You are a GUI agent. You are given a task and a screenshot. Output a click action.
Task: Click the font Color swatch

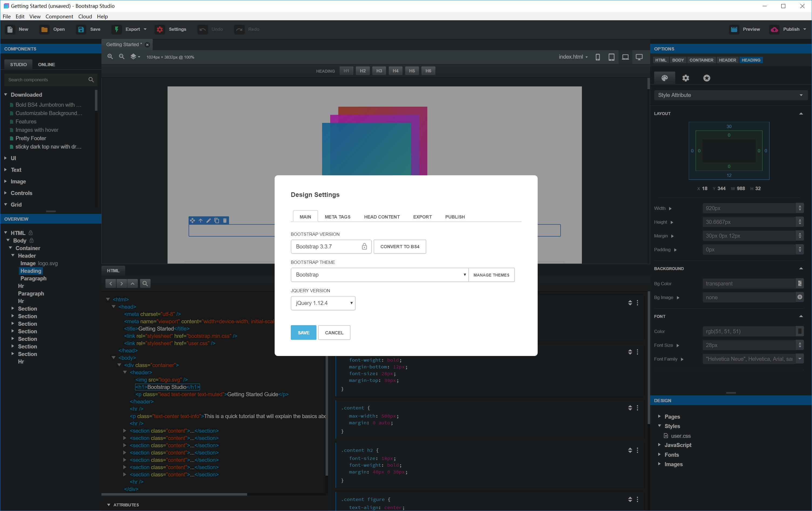[x=800, y=331]
